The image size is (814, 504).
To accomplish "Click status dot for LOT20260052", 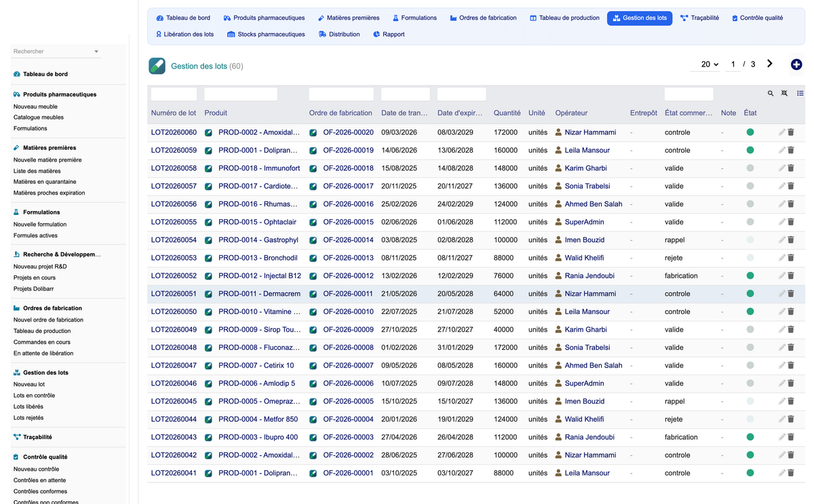I will [x=750, y=276].
